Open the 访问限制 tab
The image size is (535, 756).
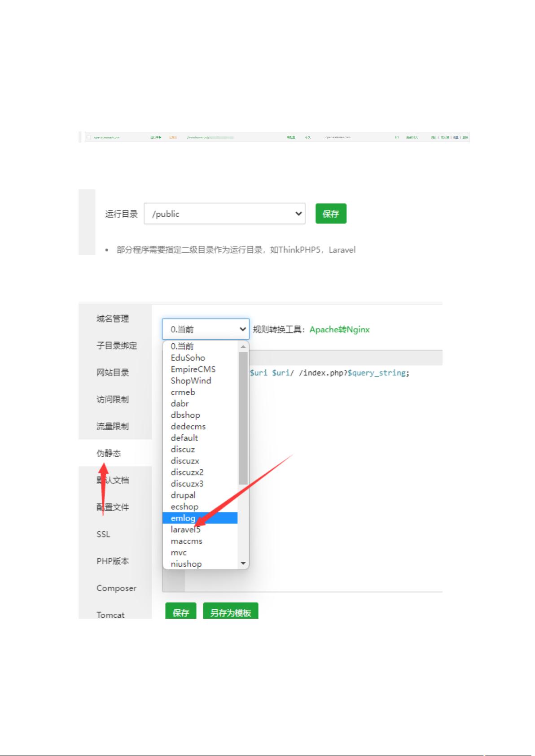click(113, 399)
